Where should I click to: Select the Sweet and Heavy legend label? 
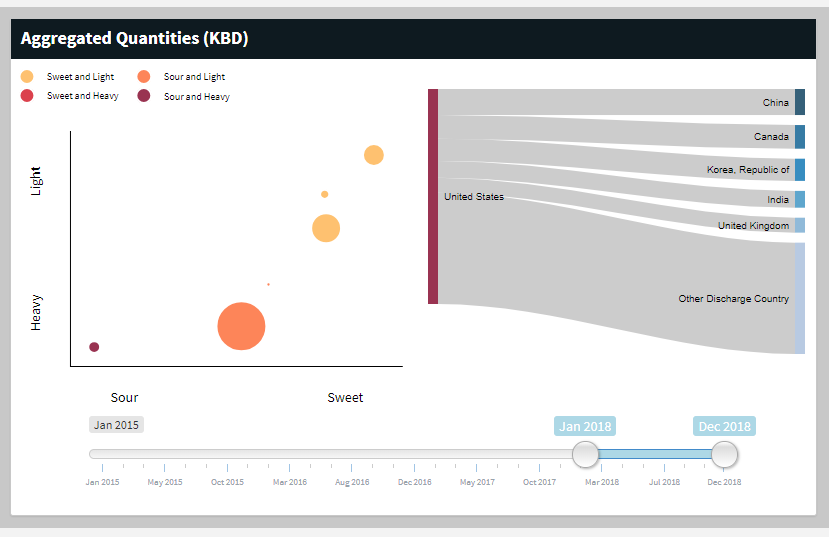click(x=83, y=96)
